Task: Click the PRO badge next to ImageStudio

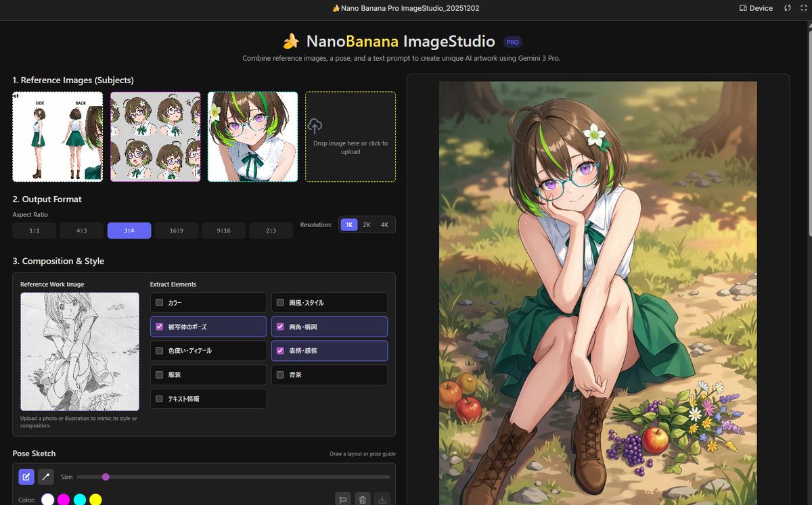Action: click(513, 42)
